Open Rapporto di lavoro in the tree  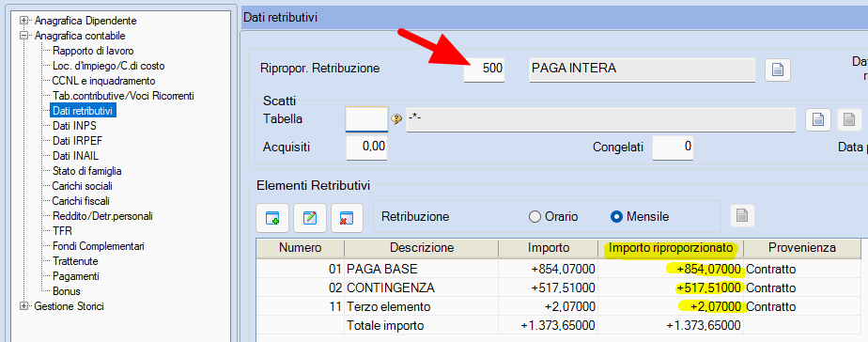[x=93, y=51]
